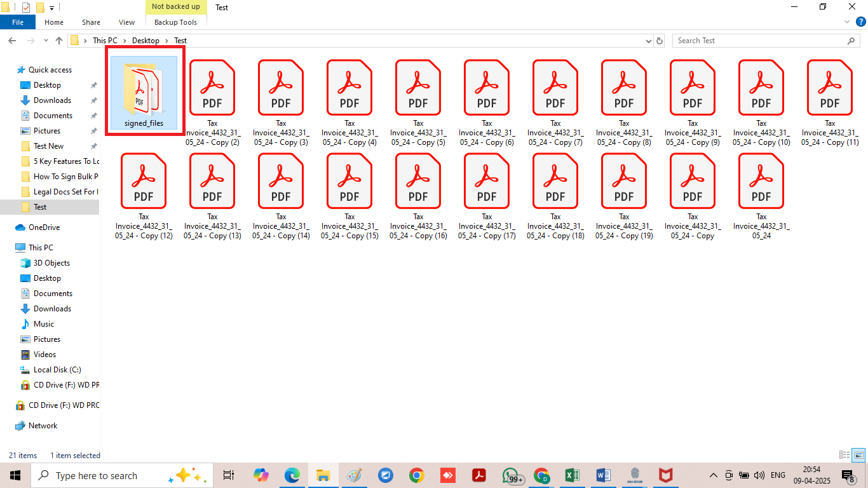Select Tax Invoice Copy (7) PDF file
Image resolution: width=868 pixels, height=488 pixels.
555,103
